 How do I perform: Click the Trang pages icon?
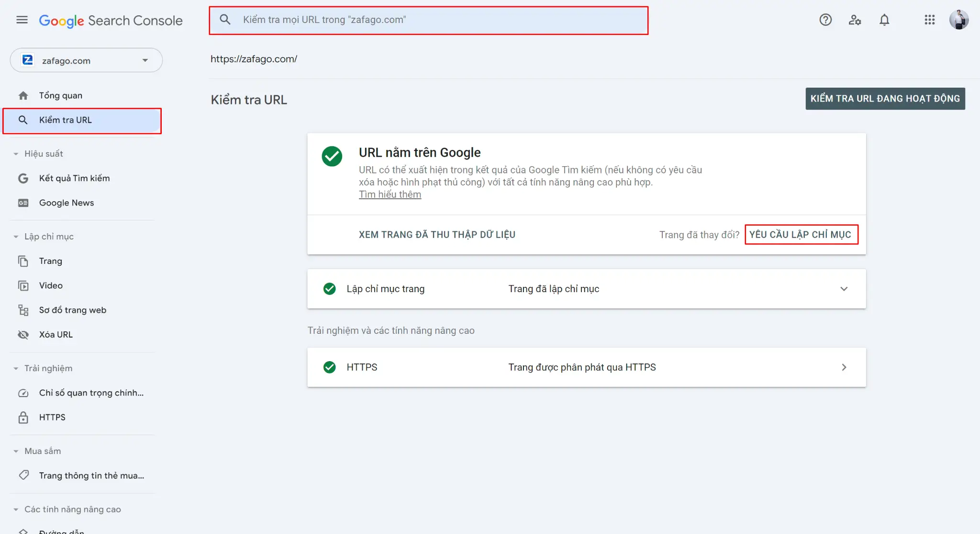coord(23,261)
